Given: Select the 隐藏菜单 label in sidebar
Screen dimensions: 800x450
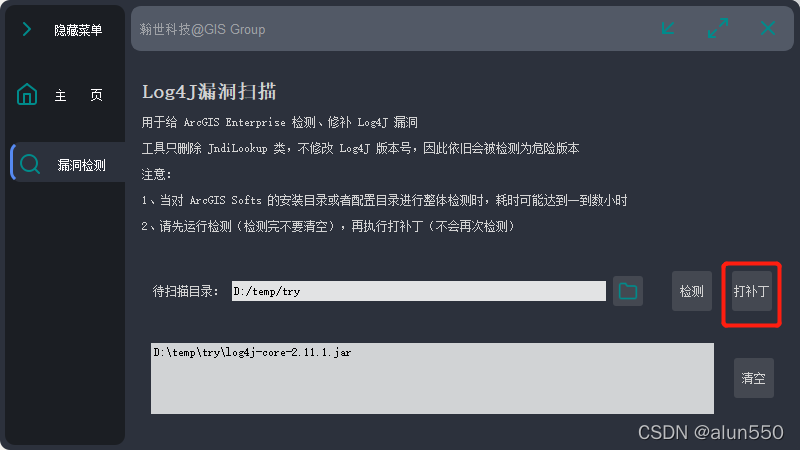Looking at the screenshot, I should tap(78, 30).
